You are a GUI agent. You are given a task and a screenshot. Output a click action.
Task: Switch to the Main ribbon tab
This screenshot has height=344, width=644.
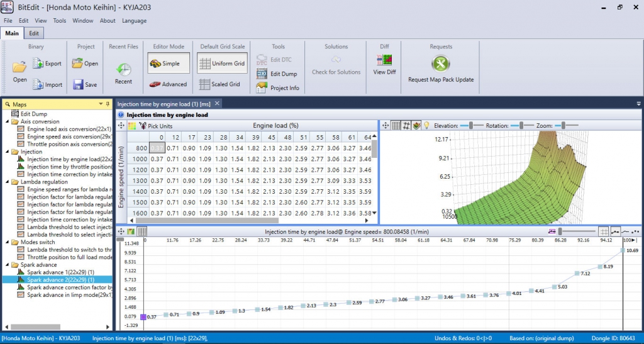[12, 33]
